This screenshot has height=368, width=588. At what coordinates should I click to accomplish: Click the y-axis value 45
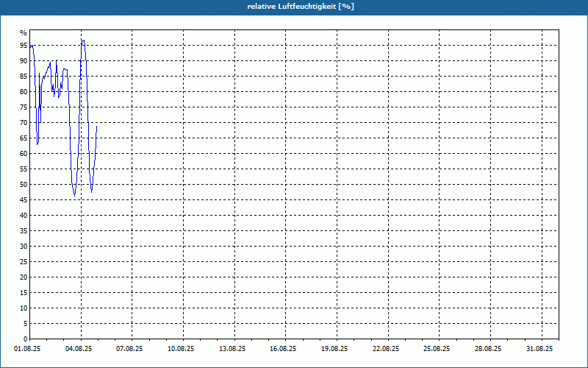(x=24, y=199)
